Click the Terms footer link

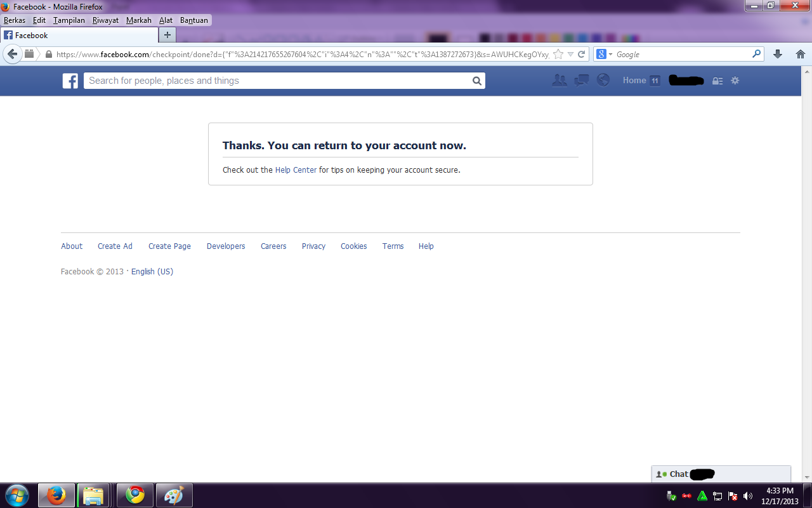(393, 246)
